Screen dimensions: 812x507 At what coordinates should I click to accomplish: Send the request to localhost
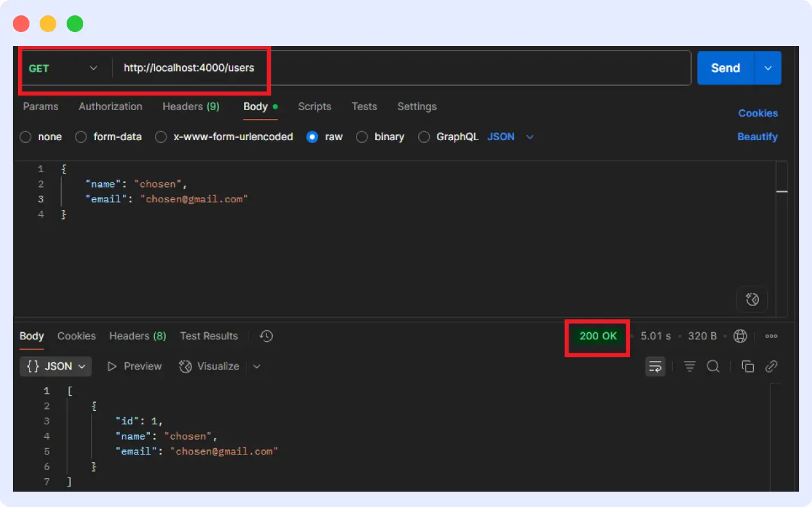(725, 68)
